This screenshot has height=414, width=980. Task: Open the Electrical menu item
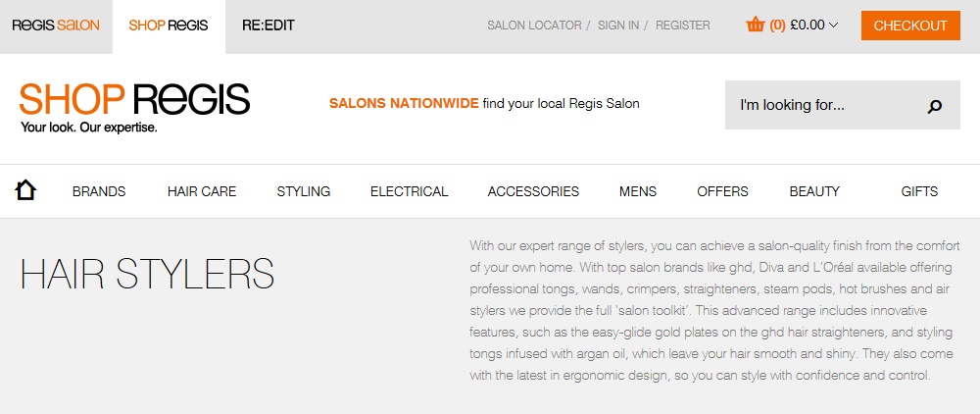point(409,191)
